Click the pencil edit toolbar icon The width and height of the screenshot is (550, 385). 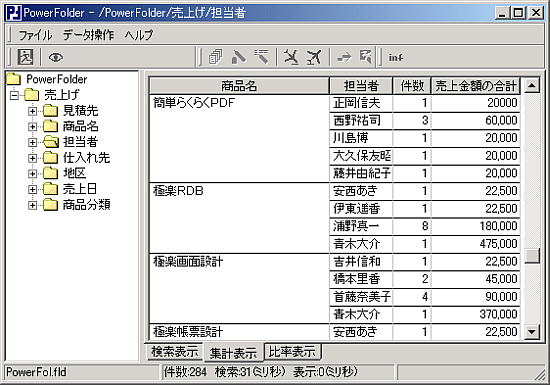[x=239, y=57]
